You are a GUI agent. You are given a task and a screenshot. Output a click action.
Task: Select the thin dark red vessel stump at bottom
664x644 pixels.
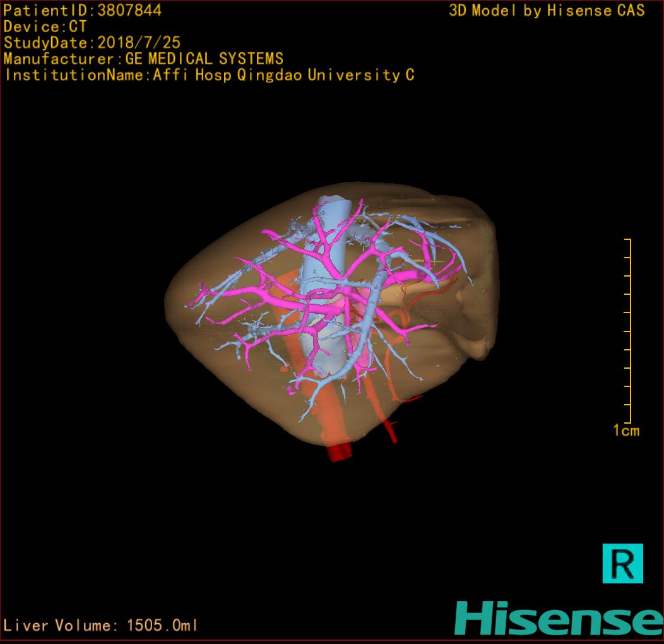(391, 432)
